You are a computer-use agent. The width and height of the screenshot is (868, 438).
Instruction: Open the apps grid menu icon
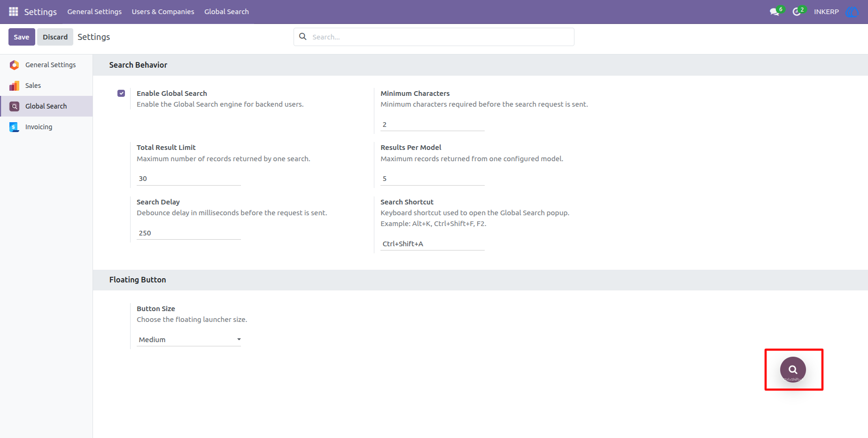click(14, 11)
